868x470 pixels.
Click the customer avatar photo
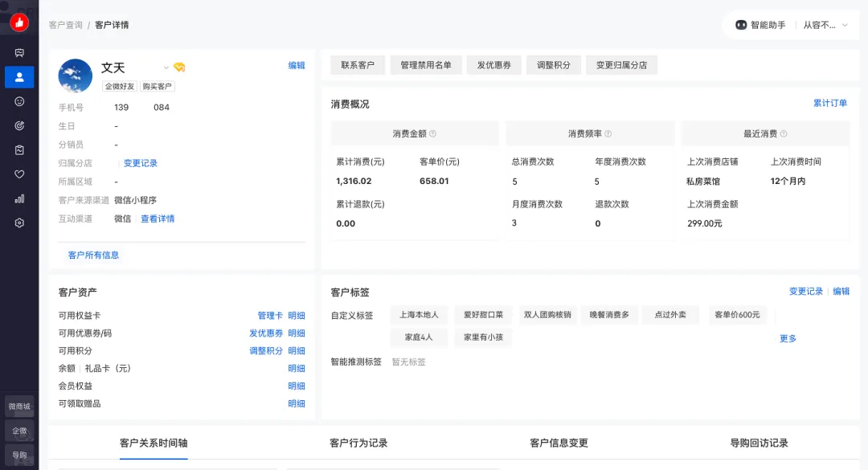tap(76, 76)
